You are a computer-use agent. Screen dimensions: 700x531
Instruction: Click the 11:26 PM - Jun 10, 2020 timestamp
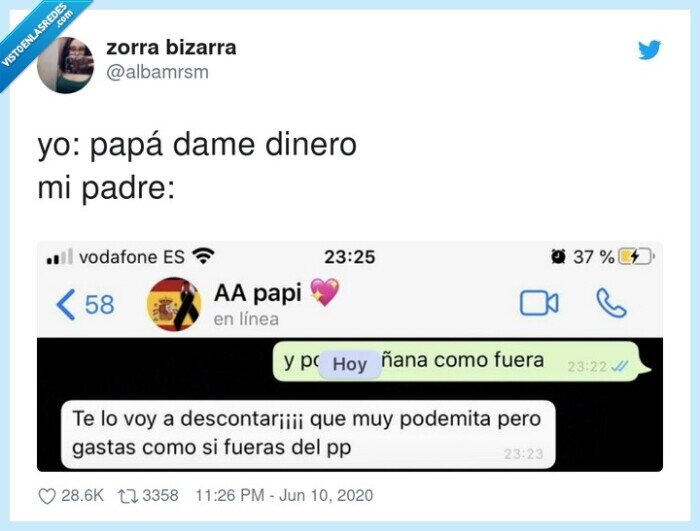pyautogui.click(x=284, y=496)
